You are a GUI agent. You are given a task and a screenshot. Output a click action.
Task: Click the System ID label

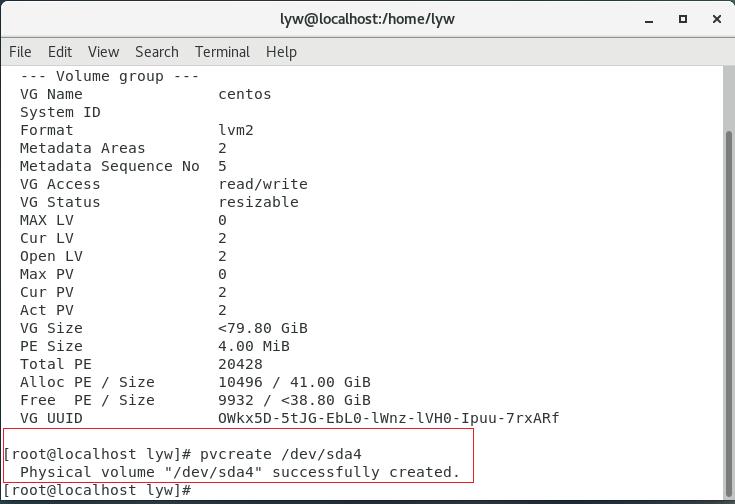[60, 113]
